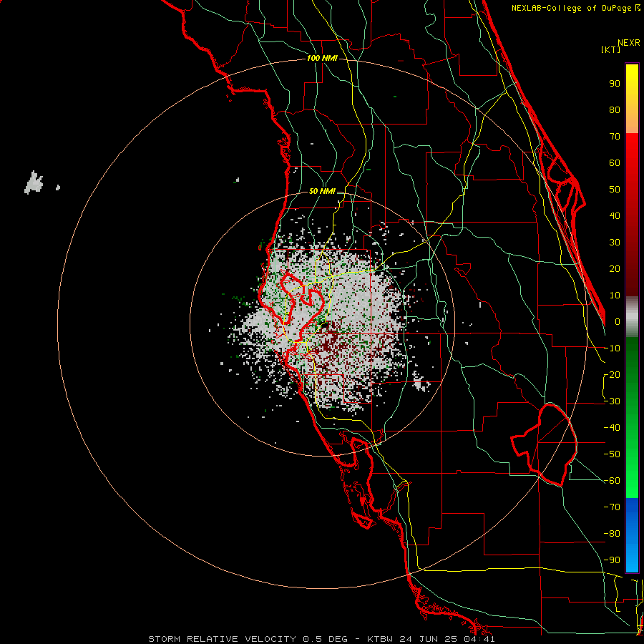
Task: Click the 30 value on velocity scale
Action: tap(615, 243)
